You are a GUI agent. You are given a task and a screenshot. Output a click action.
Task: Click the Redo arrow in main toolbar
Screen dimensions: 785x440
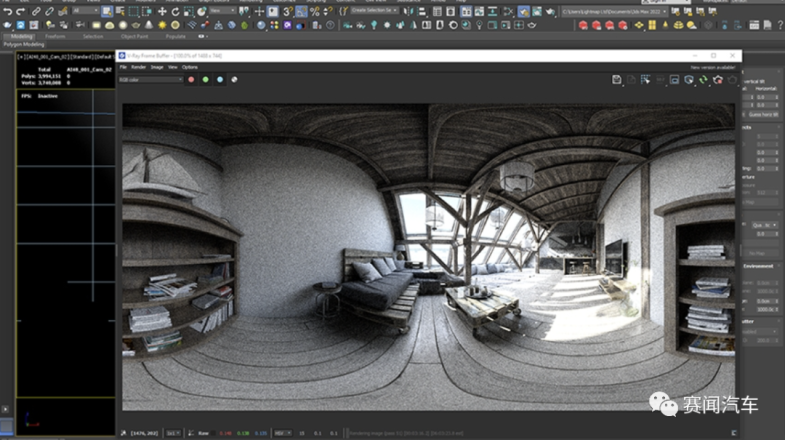point(21,11)
